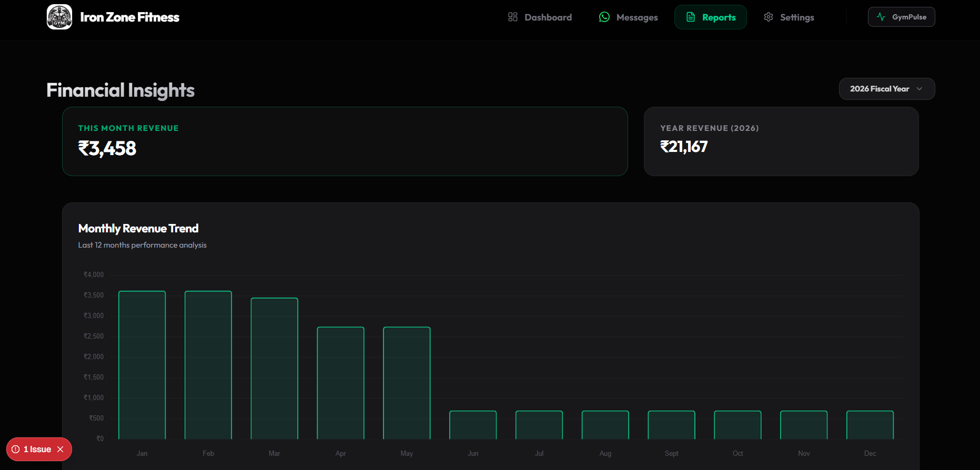
Task: Click the May revenue bar
Action: click(407, 383)
